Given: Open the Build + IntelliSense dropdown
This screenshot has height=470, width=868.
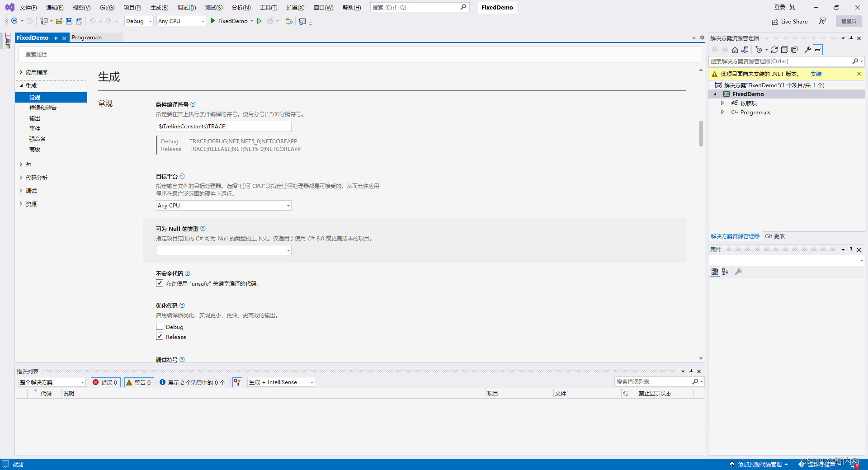Looking at the screenshot, I should pyautogui.click(x=281, y=382).
